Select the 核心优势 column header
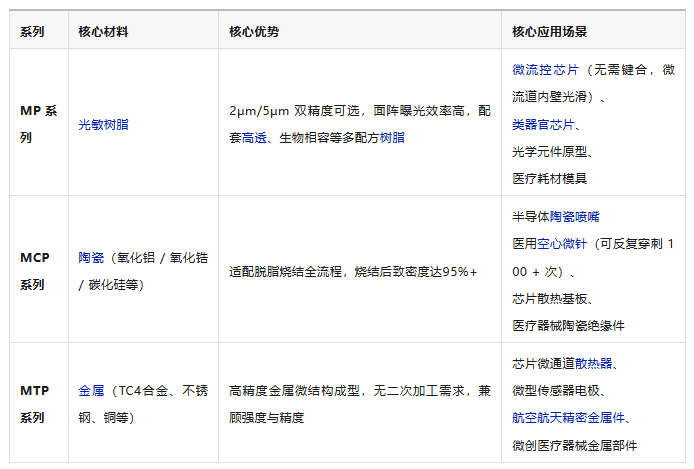 [x=254, y=31]
